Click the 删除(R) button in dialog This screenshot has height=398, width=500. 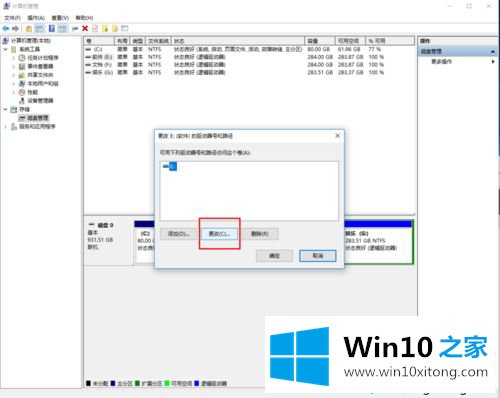(x=260, y=234)
